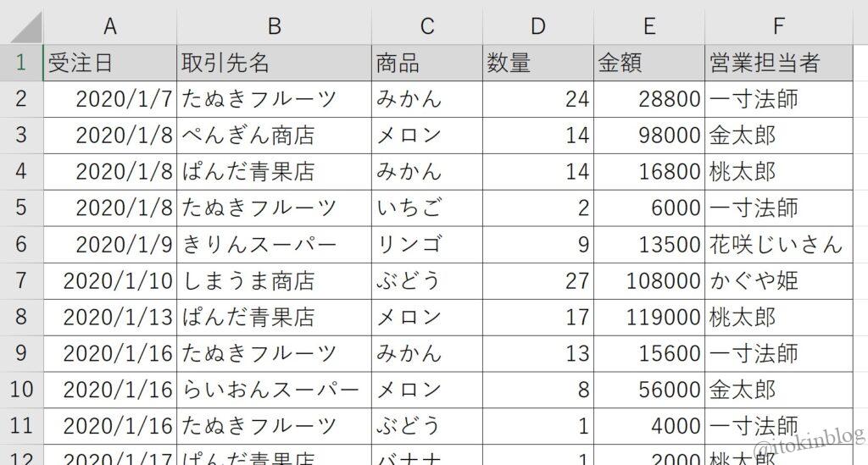Select cell with amount 108000
The image size is (868, 465).
point(648,280)
